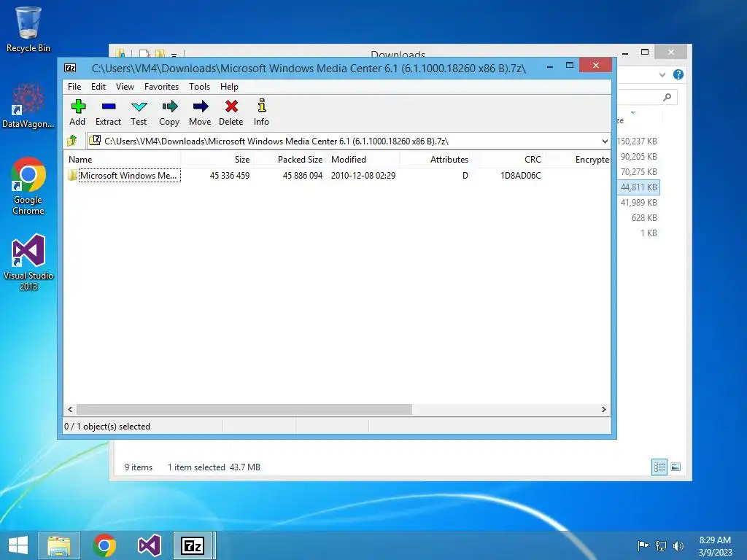
Task: Click the D attribute value in the row
Action: pyautogui.click(x=465, y=175)
